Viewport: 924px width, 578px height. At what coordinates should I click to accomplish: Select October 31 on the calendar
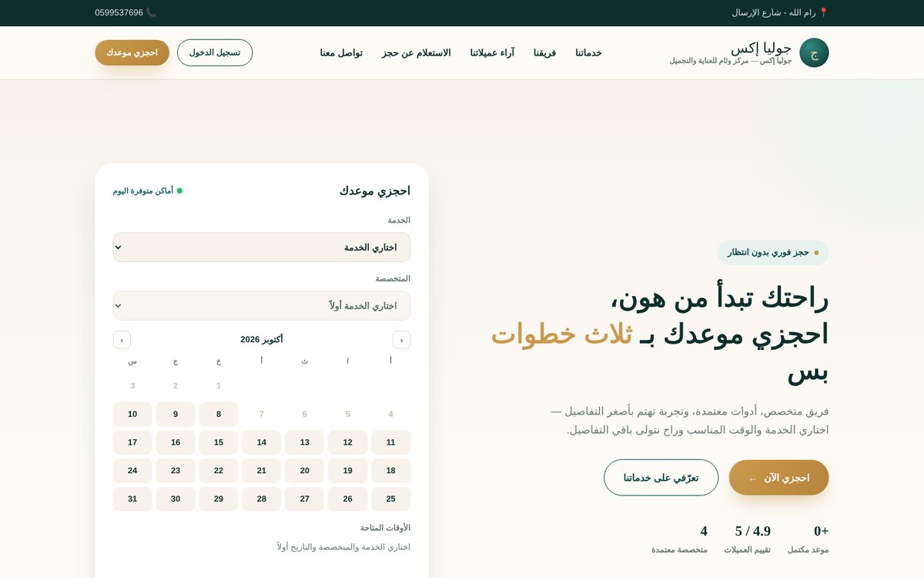pyautogui.click(x=132, y=499)
